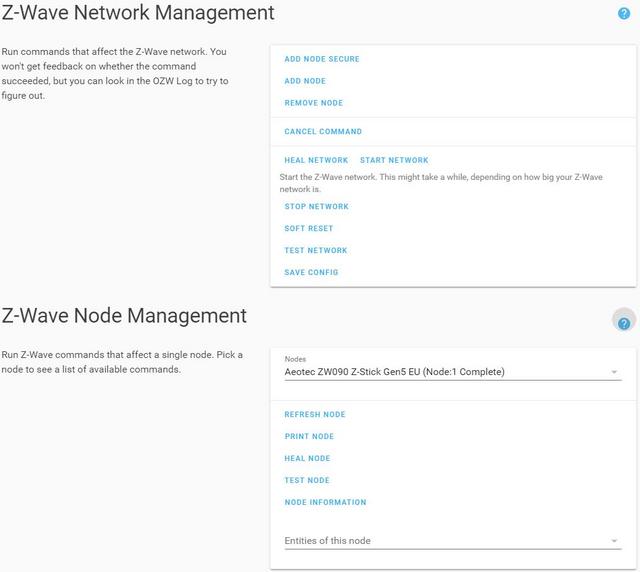The image size is (640, 572).
Task: Click Add Node Secure
Action: pyautogui.click(x=322, y=59)
